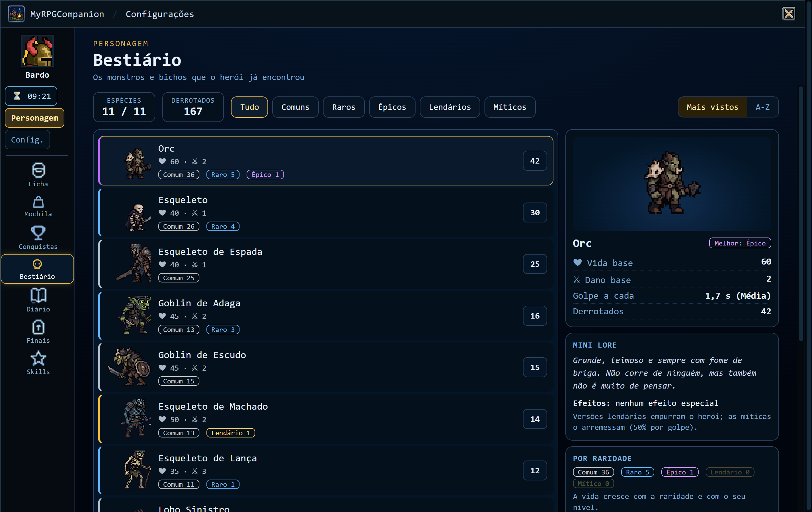Sort bestiary by Mais vistos

click(x=713, y=107)
